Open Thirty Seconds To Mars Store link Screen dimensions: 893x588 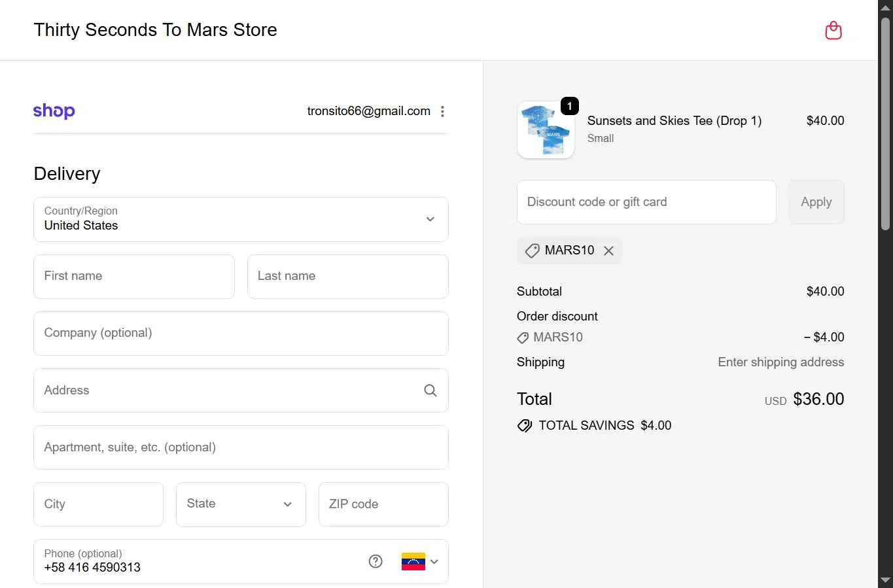tap(156, 30)
